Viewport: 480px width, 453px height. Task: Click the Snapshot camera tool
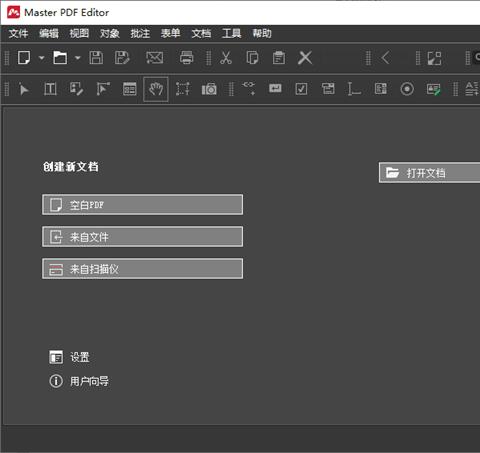click(209, 89)
